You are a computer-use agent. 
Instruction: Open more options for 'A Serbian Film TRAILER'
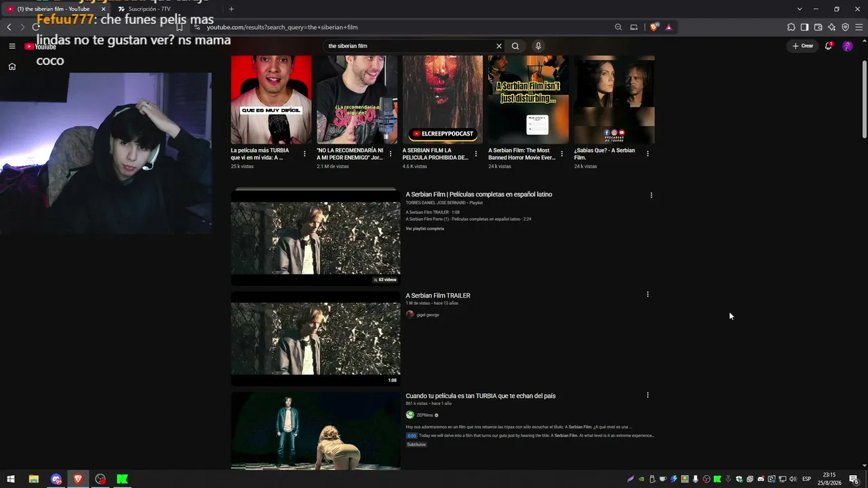tap(648, 295)
